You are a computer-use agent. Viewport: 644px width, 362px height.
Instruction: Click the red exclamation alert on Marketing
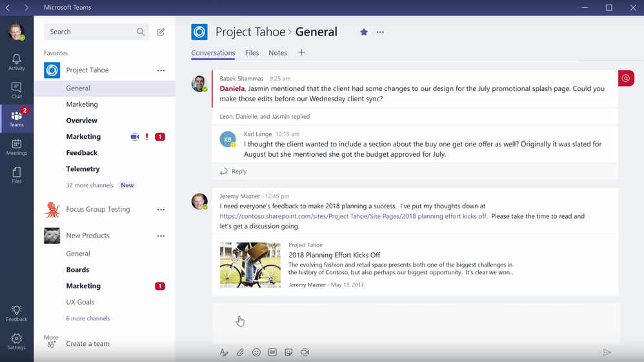pos(147,137)
